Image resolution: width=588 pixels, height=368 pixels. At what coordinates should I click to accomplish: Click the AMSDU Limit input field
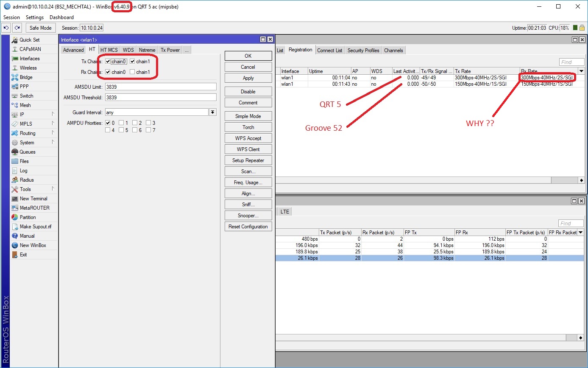tap(161, 87)
